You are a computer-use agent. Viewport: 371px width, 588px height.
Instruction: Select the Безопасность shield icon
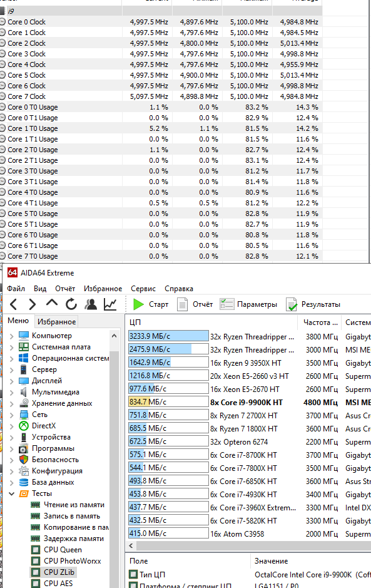24,460
